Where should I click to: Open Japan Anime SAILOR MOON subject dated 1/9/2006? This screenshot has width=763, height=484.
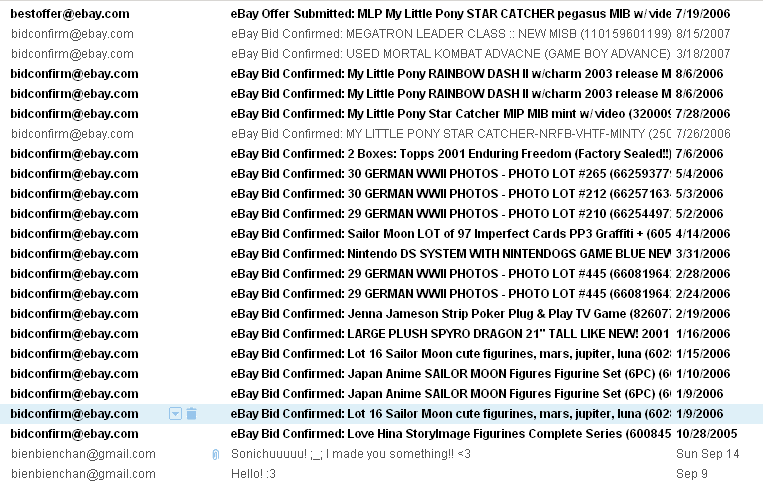[451, 394]
